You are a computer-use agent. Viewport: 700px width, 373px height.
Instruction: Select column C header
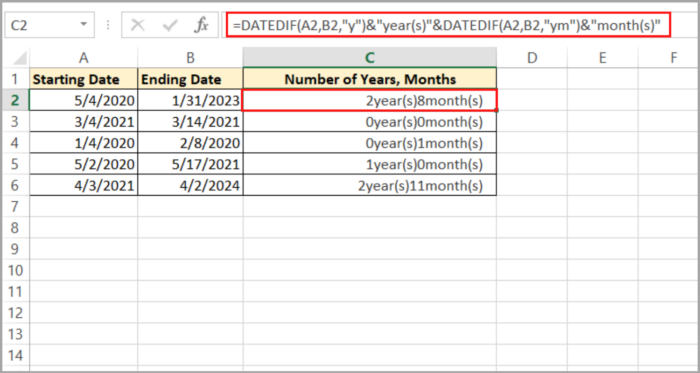coord(370,58)
